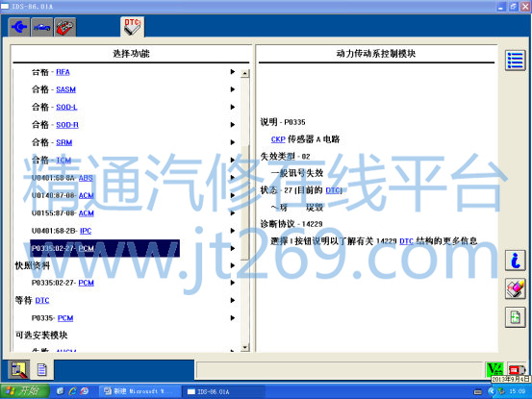The height and width of the screenshot is (399, 532).
Task: Open the document page tab at bottom
Action: pyautogui.click(x=42, y=370)
